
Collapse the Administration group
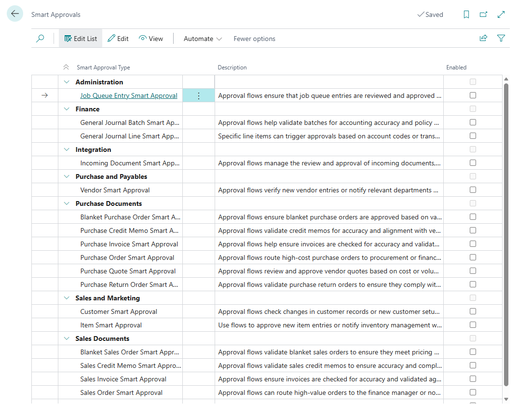coord(66,81)
